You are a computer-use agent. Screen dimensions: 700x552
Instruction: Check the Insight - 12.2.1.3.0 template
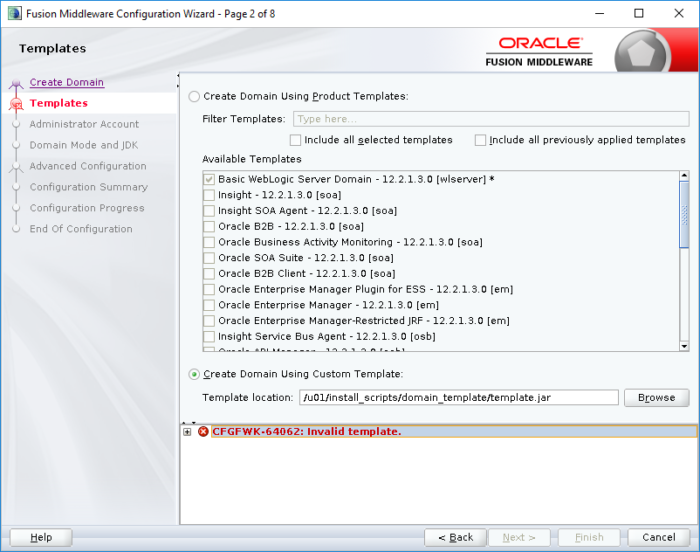(x=208, y=195)
